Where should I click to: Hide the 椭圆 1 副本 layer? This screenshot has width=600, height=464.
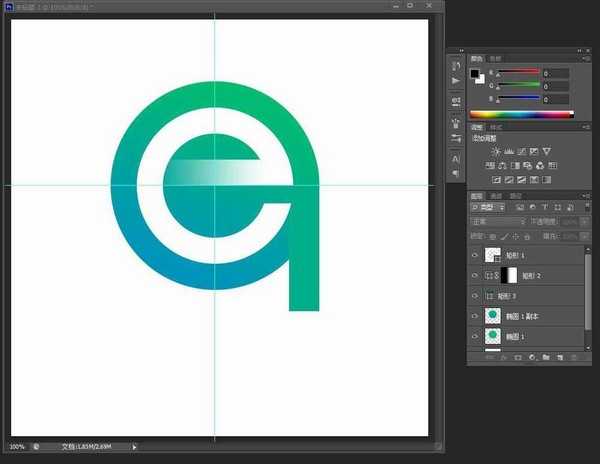[x=475, y=316]
